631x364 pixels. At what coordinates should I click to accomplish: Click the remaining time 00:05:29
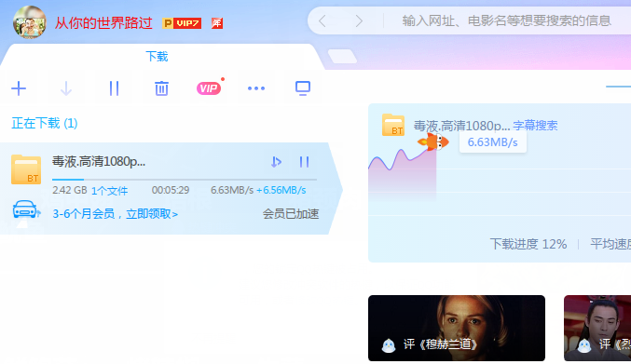(171, 190)
